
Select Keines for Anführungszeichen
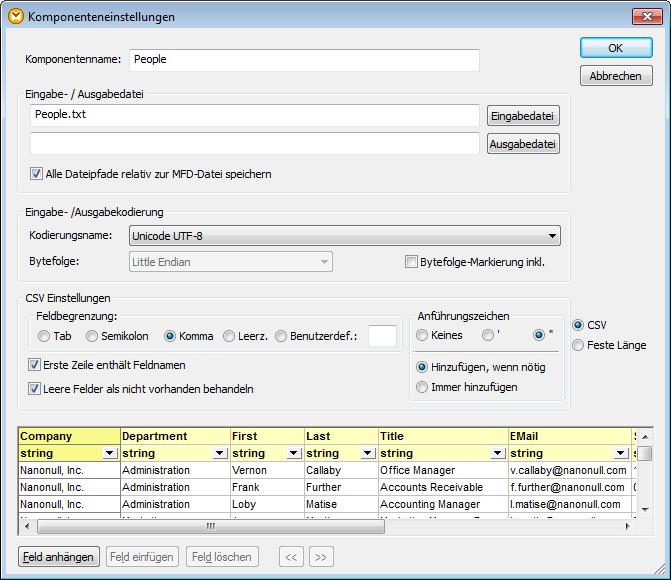click(x=422, y=335)
